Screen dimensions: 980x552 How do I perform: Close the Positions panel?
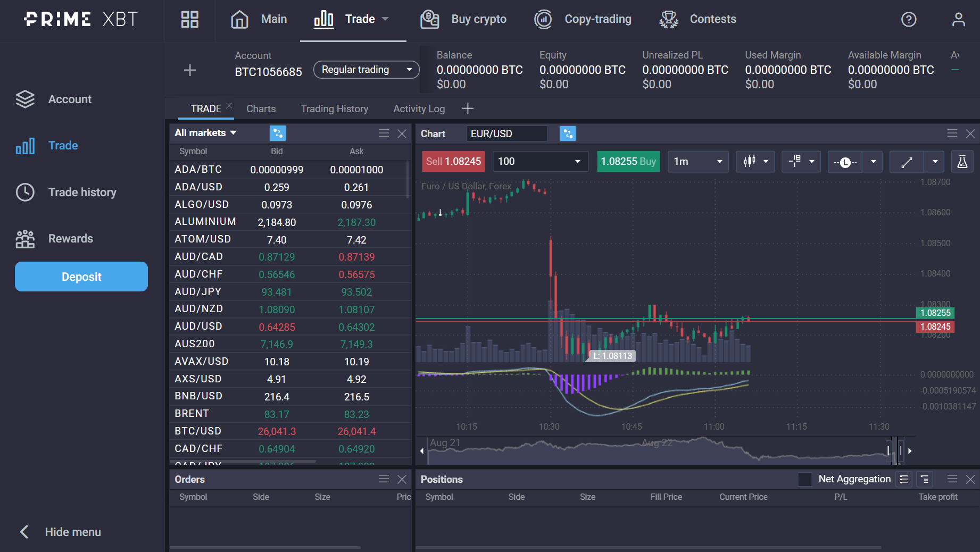[970, 479]
